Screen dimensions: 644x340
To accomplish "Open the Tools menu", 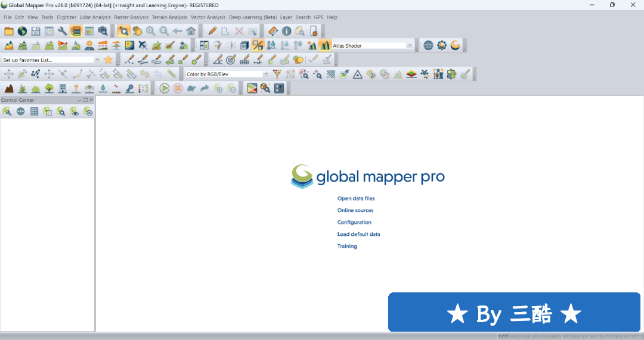I will [47, 17].
